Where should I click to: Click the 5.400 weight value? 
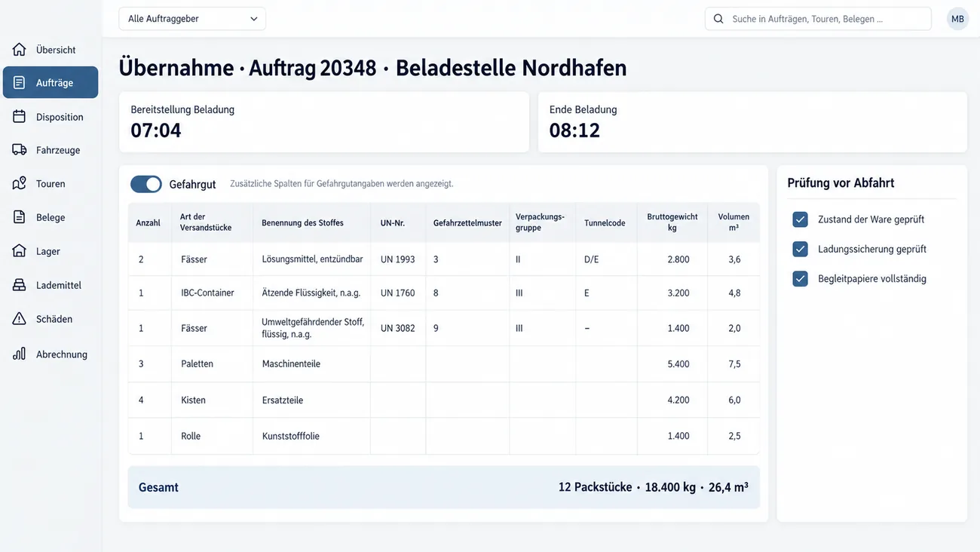click(678, 363)
